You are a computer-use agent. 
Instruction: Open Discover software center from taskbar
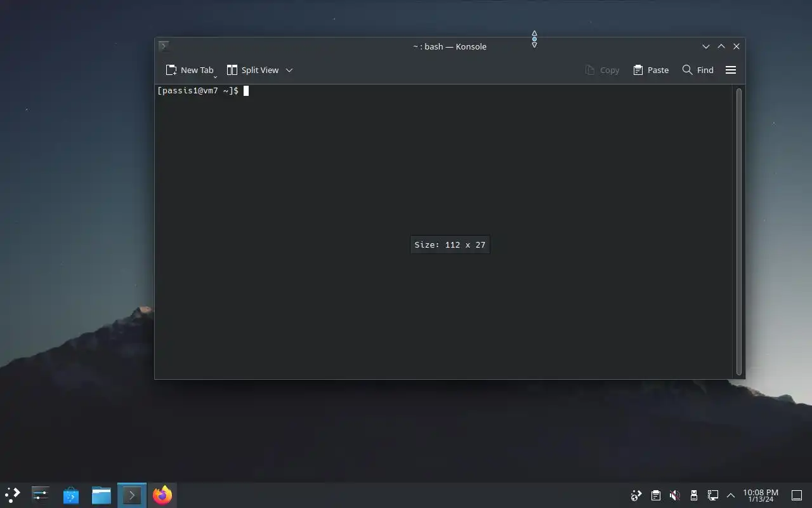pos(71,495)
